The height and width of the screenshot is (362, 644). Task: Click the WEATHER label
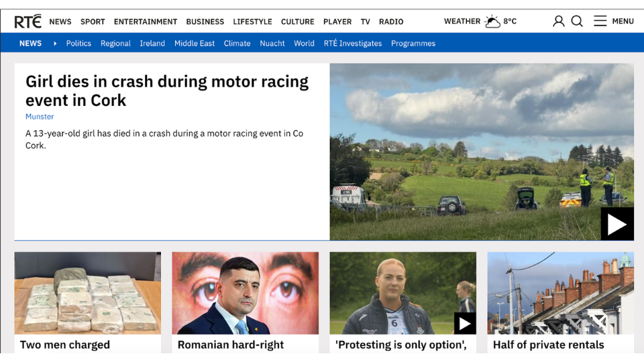click(462, 21)
